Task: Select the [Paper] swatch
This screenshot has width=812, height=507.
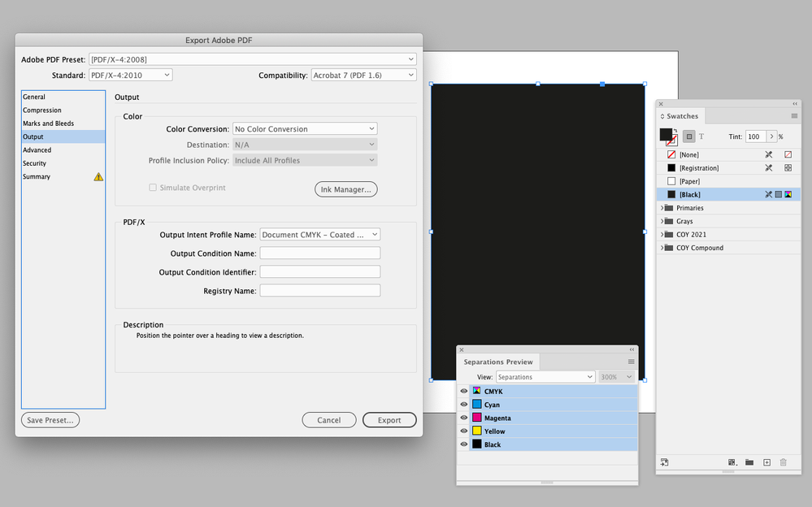Action: click(x=728, y=181)
